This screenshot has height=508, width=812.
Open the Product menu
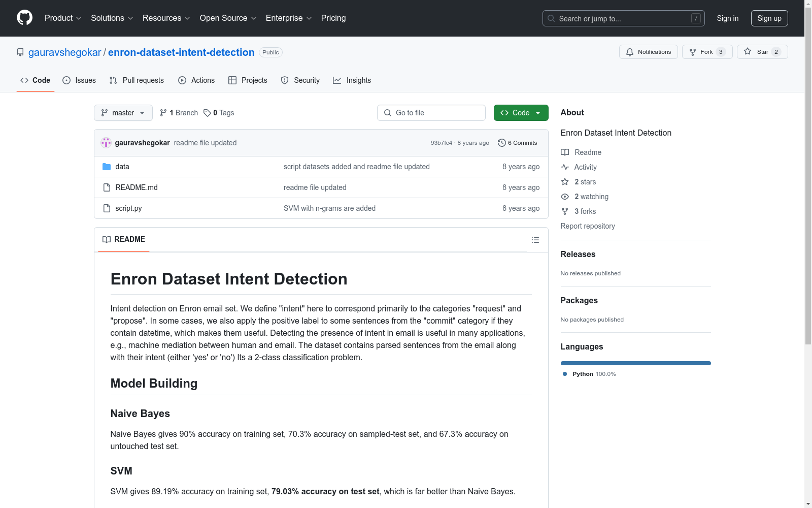tap(63, 18)
